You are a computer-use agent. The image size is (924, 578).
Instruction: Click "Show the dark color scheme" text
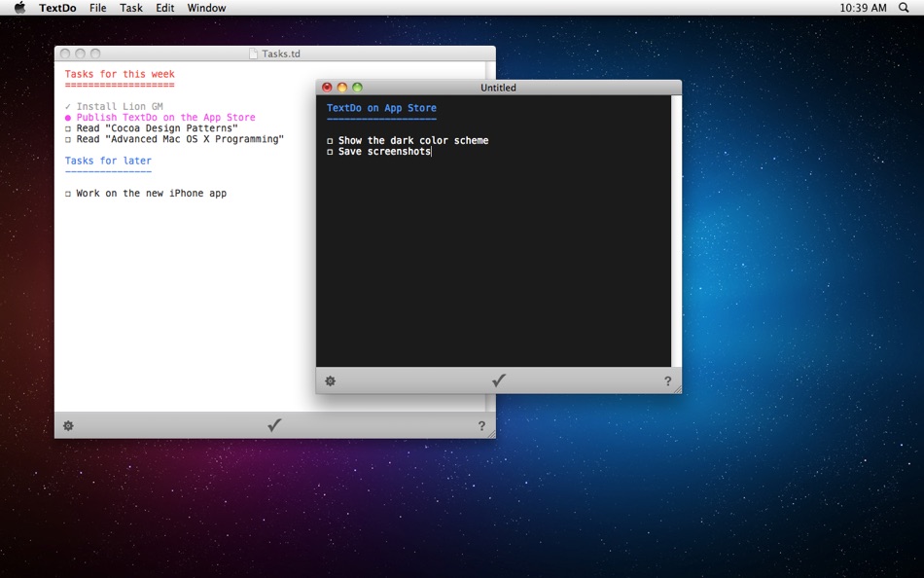click(413, 140)
